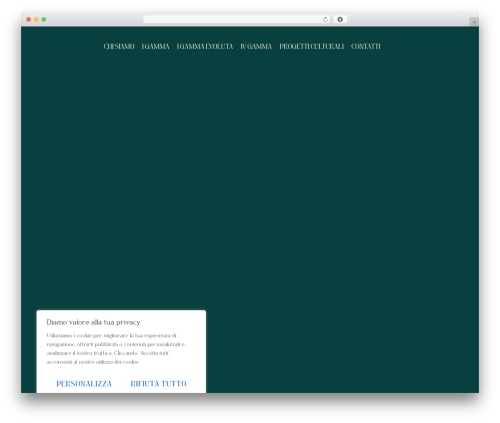Open the CHI SIAMO menu item
The height and width of the screenshot is (423, 500).
click(119, 46)
